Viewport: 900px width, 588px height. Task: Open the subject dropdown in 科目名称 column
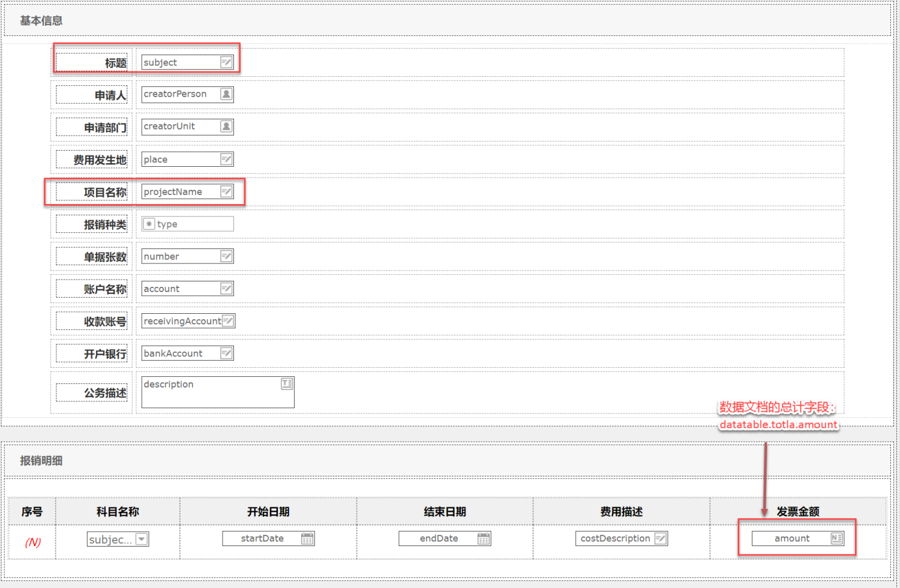click(x=142, y=539)
